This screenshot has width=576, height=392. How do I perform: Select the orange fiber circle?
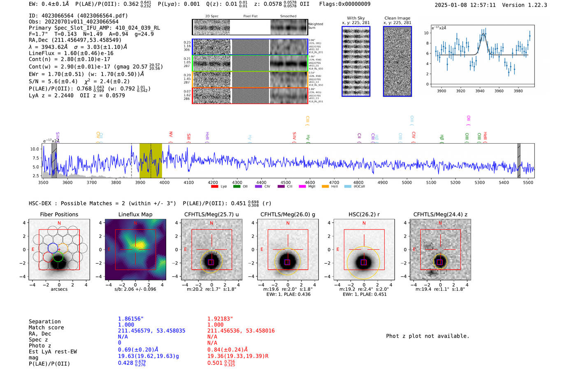pos(63,248)
